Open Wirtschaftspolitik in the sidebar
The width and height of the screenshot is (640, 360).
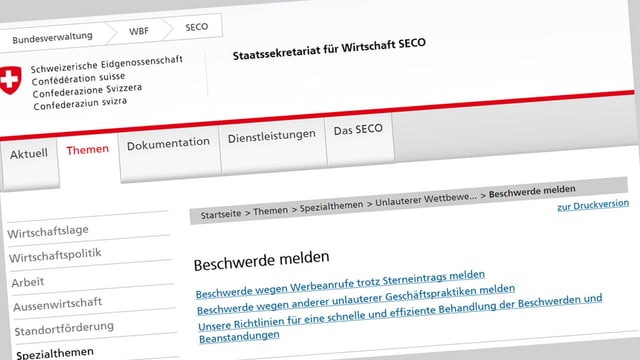point(55,256)
